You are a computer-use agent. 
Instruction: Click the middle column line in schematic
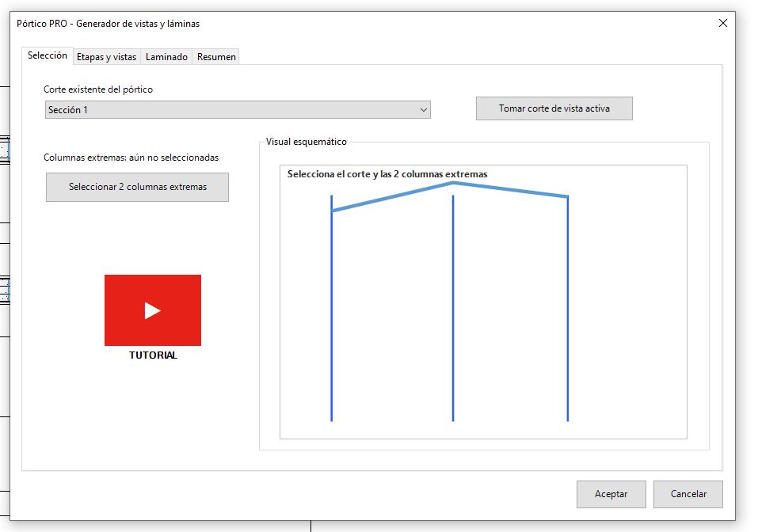coord(453,308)
